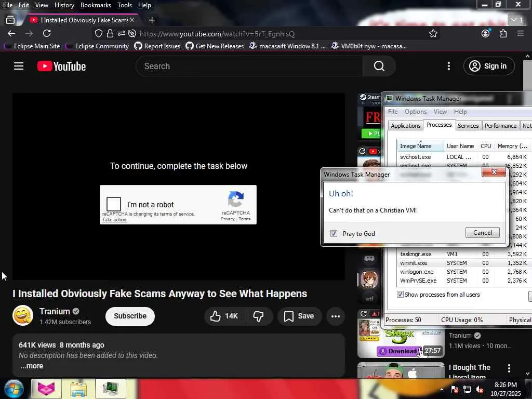The image size is (532, 399).
Task: Open the History menu
Action: click(64, 5)
